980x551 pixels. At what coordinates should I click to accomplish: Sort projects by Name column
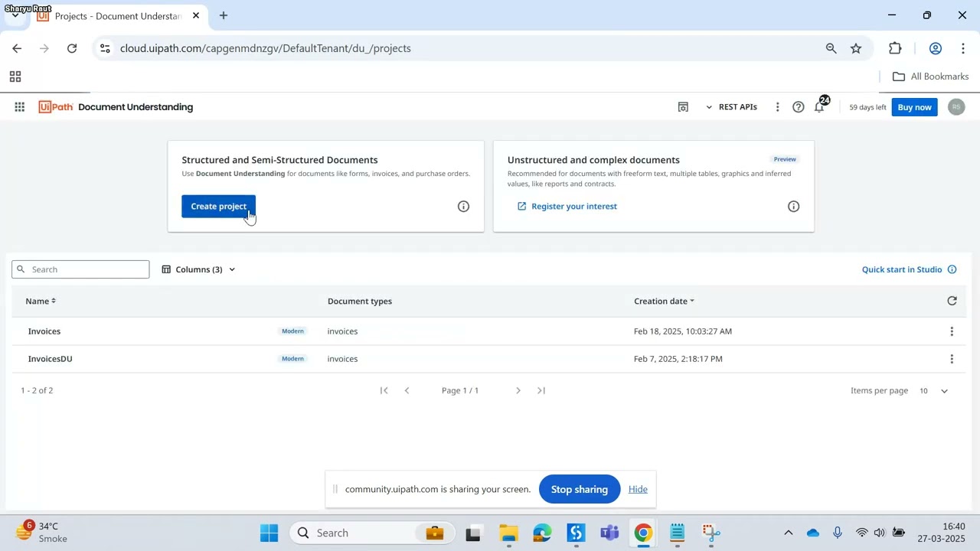[41, 302]
